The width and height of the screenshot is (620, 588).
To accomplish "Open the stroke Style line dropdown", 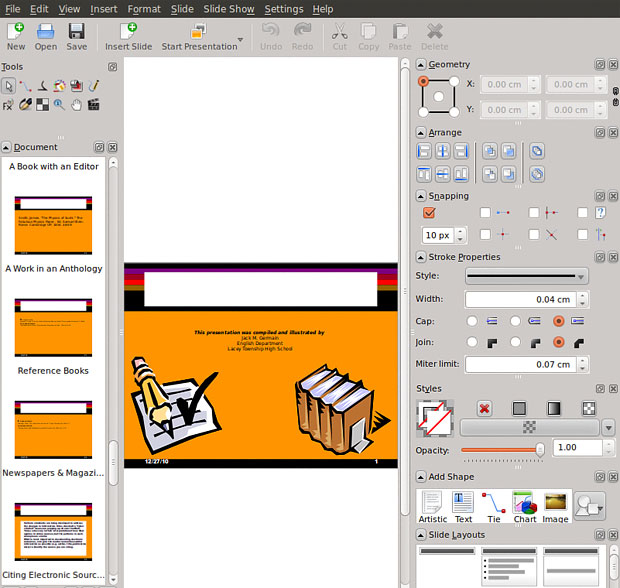I will pyautogui.click(x=526, y=276).
